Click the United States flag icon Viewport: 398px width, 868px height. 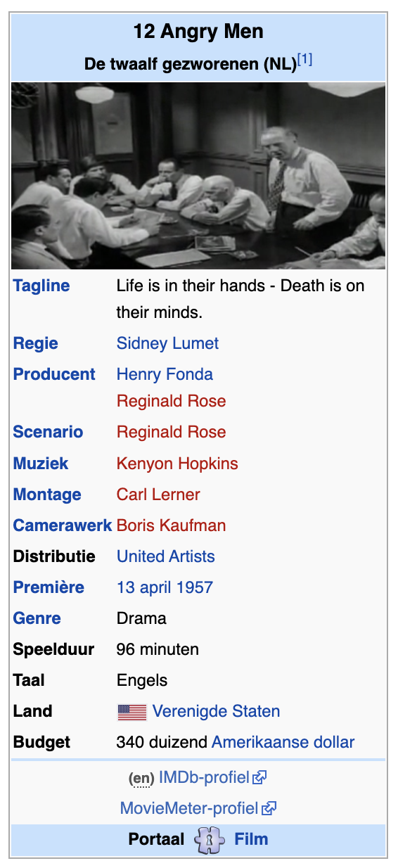(131, 712)
